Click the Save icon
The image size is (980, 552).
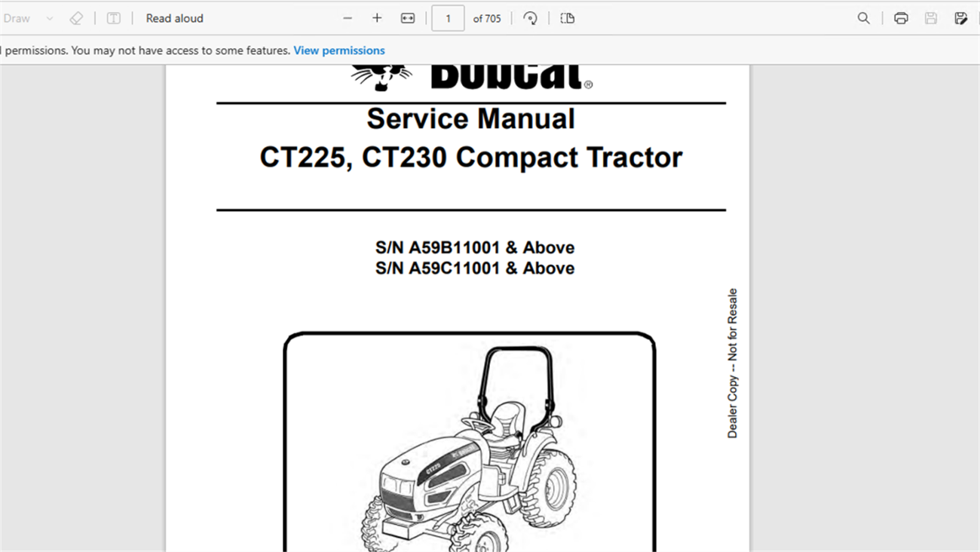tap(931, 19)
